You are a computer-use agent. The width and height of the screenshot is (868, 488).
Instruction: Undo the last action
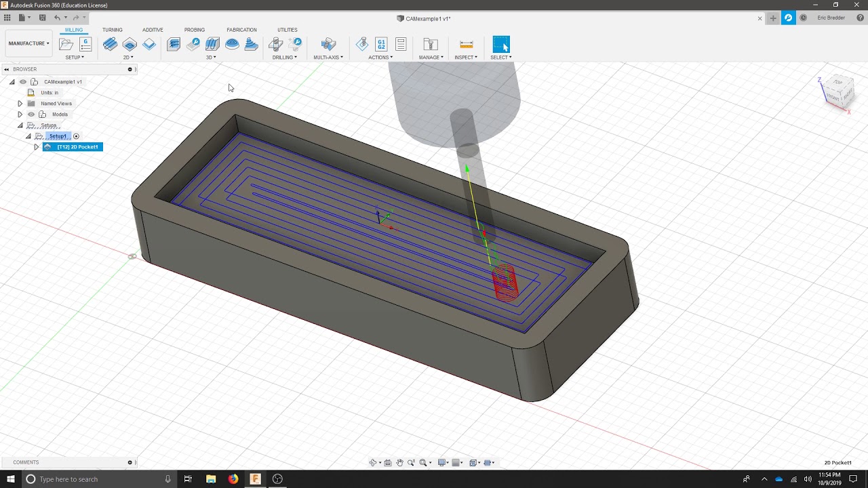[57, 18]
